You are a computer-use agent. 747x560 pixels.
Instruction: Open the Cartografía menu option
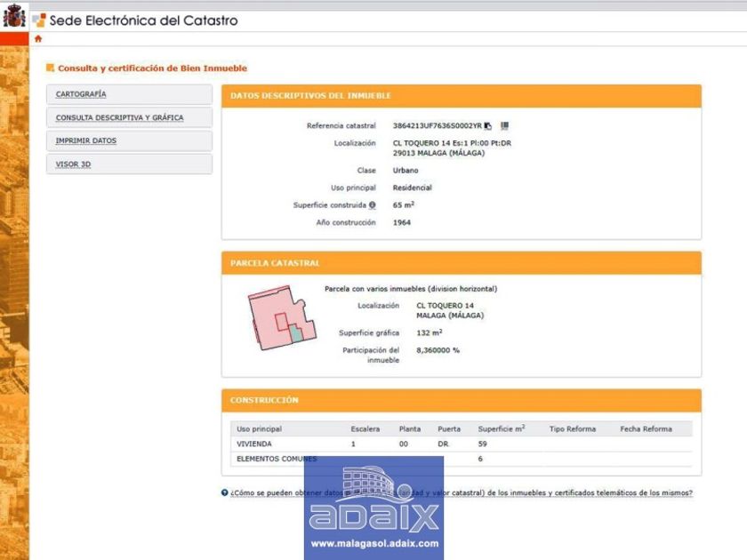coord(81,94)
